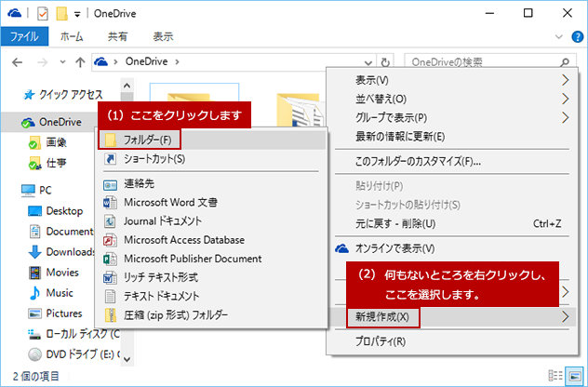
Task: Create a new Microsoft Publisher Document
Action: (211, 259)
